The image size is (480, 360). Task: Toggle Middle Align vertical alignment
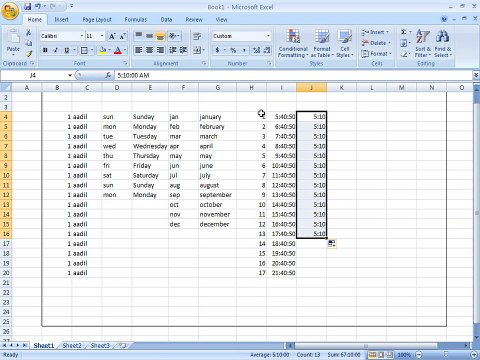pos(150,36)
